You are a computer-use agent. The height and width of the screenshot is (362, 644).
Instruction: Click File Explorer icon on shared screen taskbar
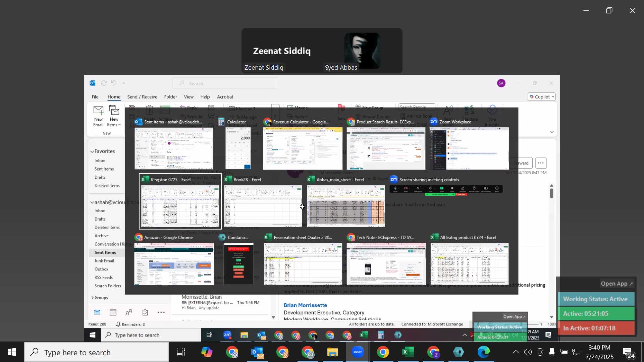click(244, 335)
